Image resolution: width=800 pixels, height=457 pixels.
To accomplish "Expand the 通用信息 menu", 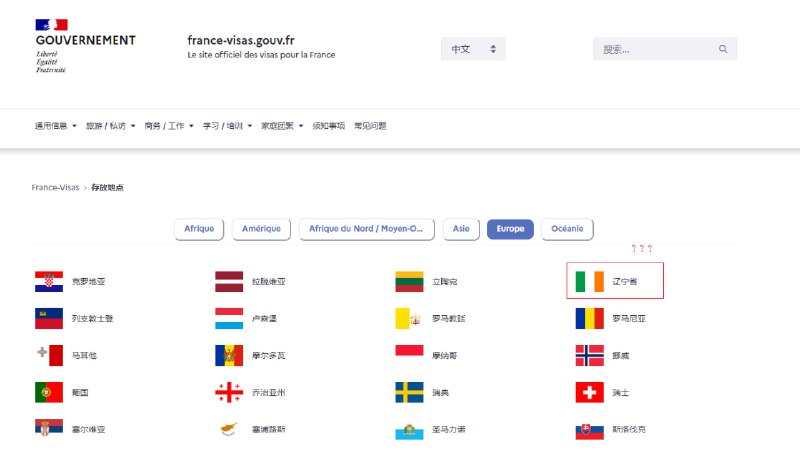I will point(55,126).
